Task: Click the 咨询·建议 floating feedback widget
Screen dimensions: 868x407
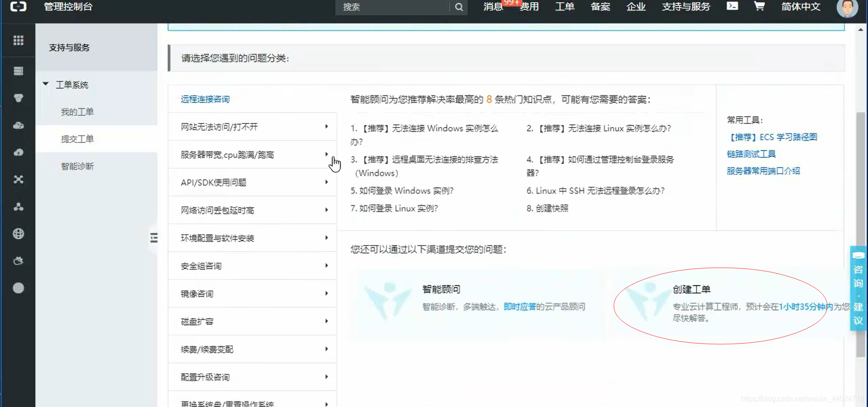Action: pyautogui.click(x=858, y=288)
